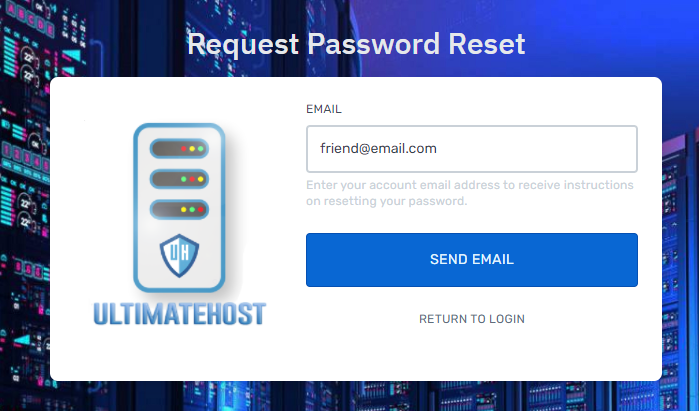
Task: Click the top server slot icon
Action: point(179,148)
